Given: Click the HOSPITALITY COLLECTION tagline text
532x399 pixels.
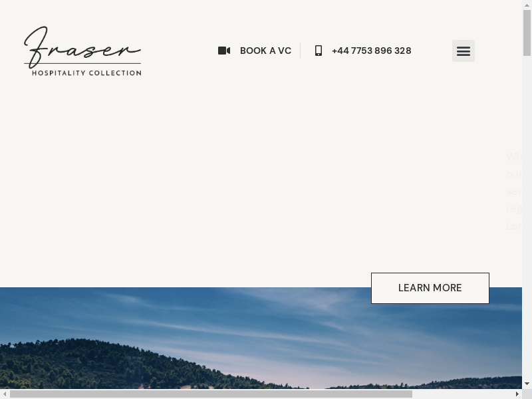Looking at the screenshot, I should (x=86, y=73).
